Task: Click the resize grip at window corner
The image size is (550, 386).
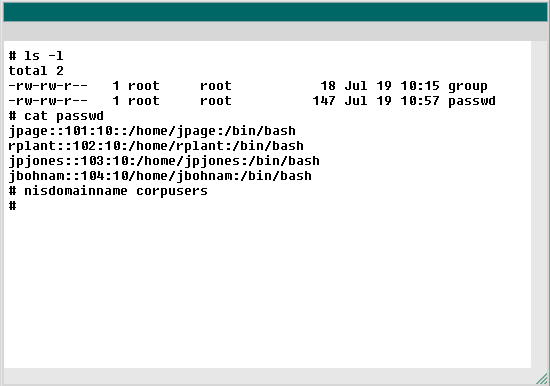Action: tap(542, 379)
